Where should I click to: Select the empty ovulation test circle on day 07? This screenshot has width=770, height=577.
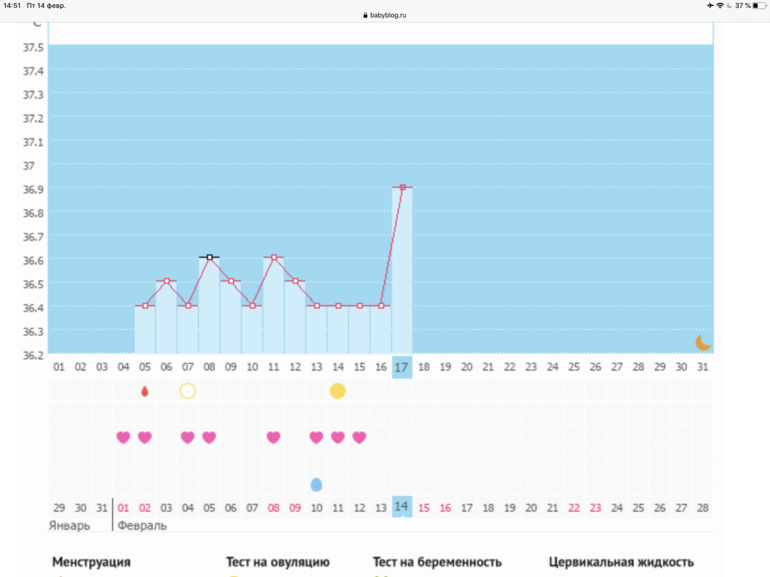coord(187,391)
